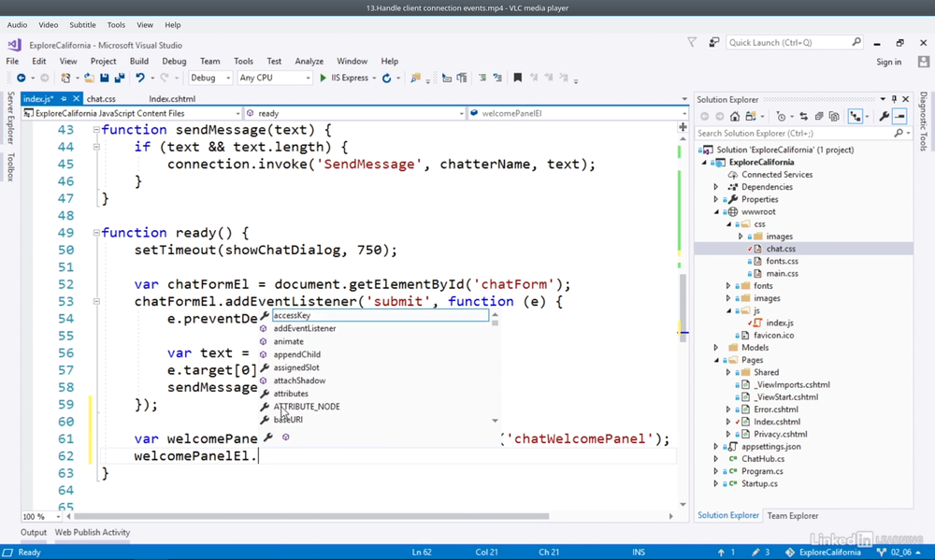935x560 pixels.
Task: Click the uncomment selected lines icon
Action: pyautogui.click(x=497, y=78)
